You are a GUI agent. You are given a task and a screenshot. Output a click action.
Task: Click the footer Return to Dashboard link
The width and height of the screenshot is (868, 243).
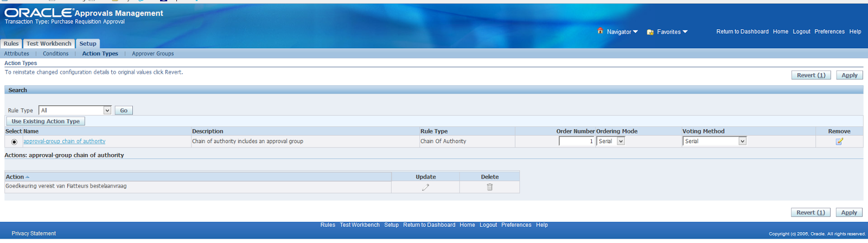429,225
